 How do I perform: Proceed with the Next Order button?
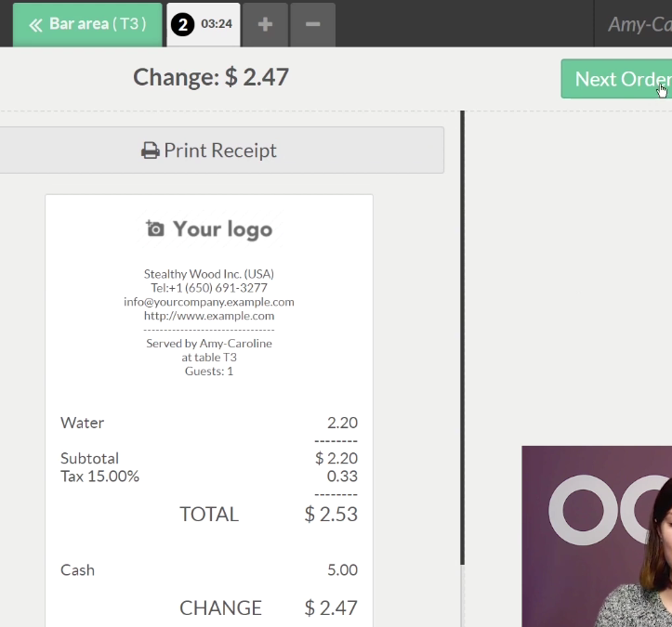[x=616, y=79]
